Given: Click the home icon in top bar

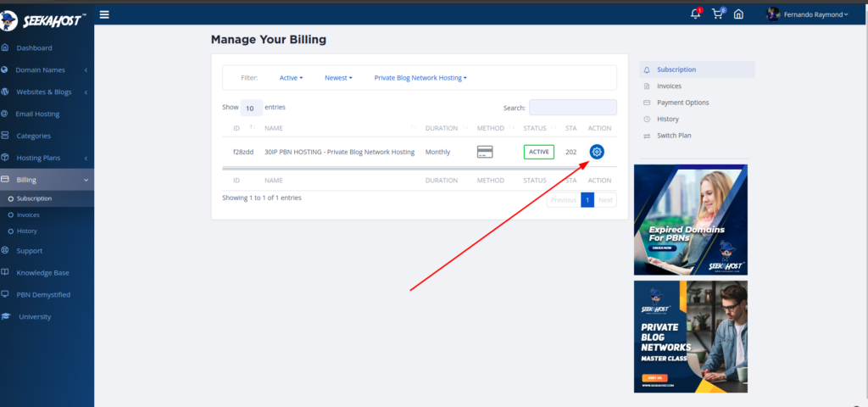Looking at the screenshot, I should (x=738, y=14).
